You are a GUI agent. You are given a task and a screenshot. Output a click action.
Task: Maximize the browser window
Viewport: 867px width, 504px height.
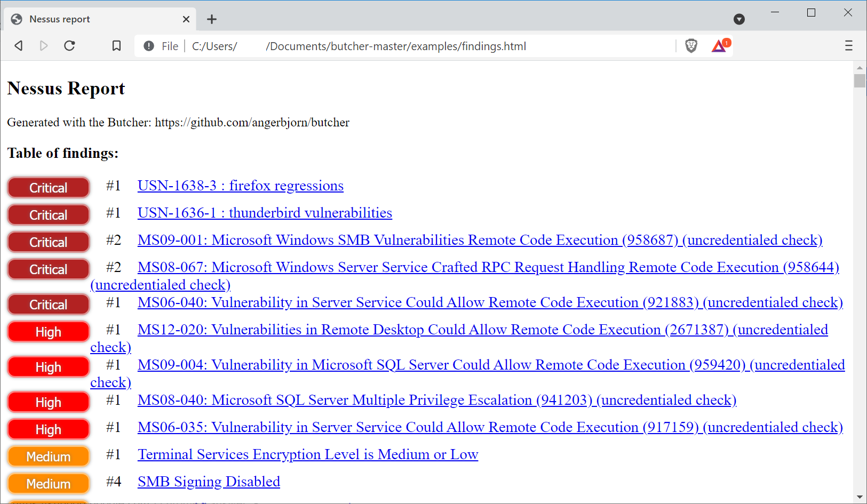[811, 12]
